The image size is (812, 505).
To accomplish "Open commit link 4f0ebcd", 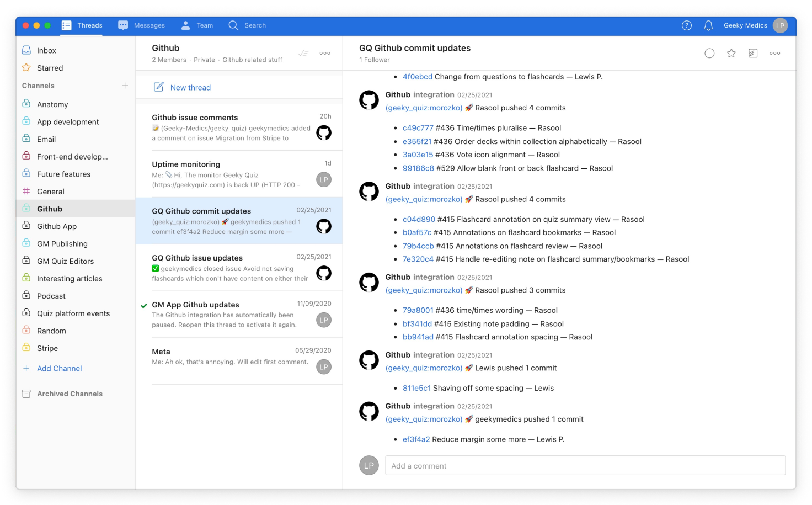I will point(418,77).
